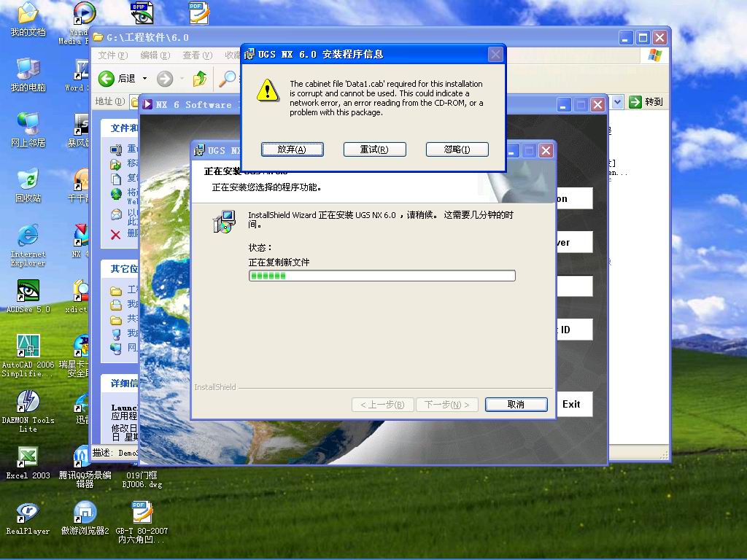Click the installer disc icon in wizard
This screenshot has width=747, height=560.
(x=224, y=222)
